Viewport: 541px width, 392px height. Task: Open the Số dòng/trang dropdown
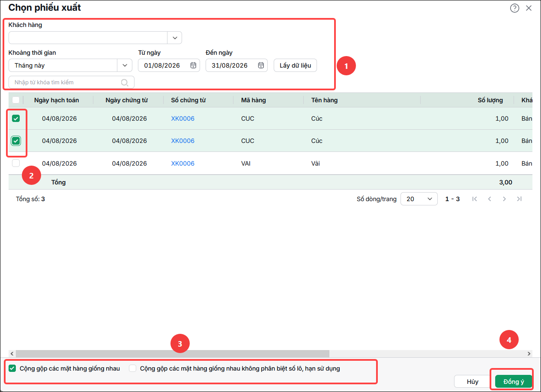pos(419,199)
